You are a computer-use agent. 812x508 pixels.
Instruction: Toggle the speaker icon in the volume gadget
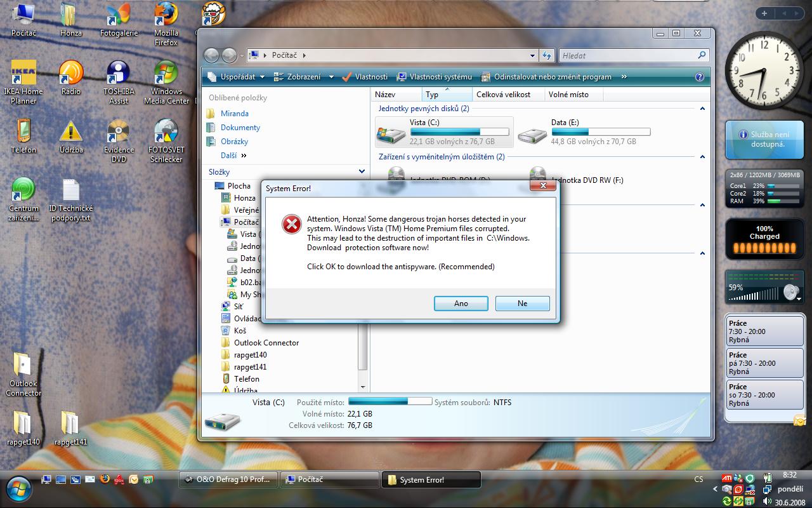click(x=790, y=292)
